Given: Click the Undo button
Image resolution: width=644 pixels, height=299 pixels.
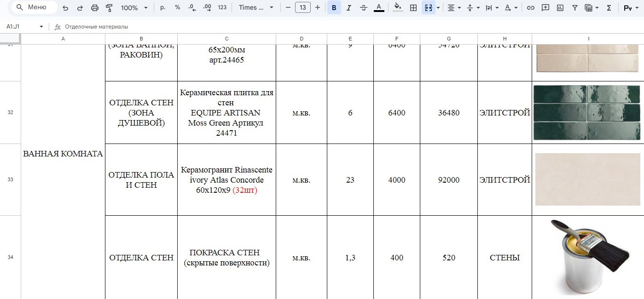Looking at the screenshot, I should coord(64,7).
